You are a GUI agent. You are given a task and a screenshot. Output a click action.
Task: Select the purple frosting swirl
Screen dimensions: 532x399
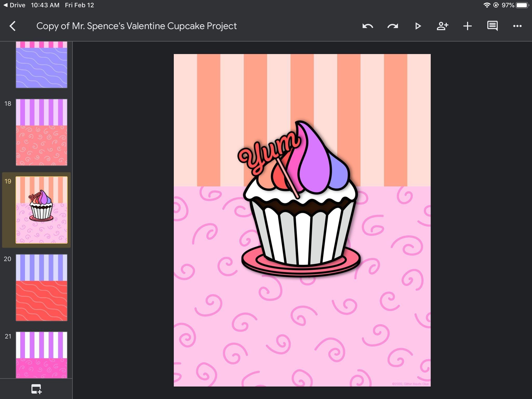[314, 166]
